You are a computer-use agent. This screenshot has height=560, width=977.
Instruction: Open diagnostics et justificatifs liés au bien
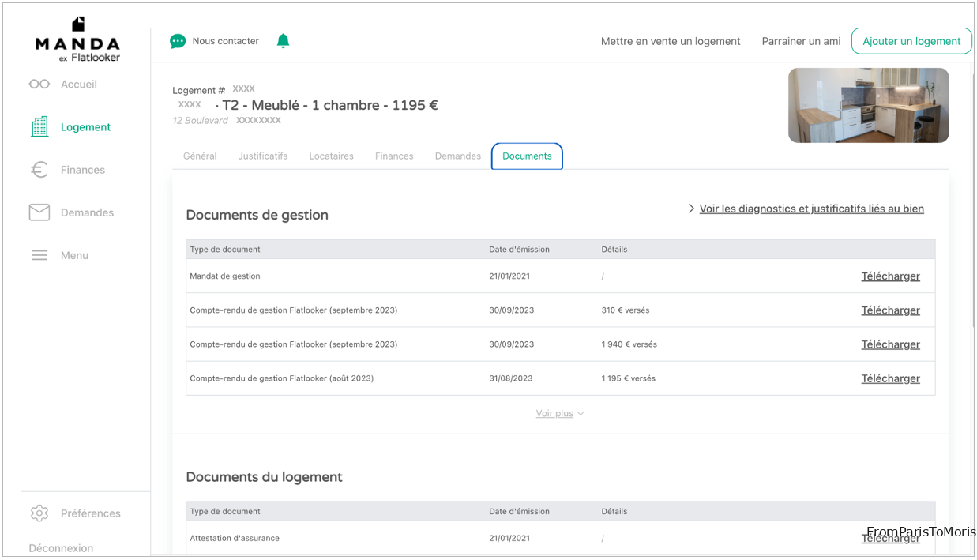[811, 208]
